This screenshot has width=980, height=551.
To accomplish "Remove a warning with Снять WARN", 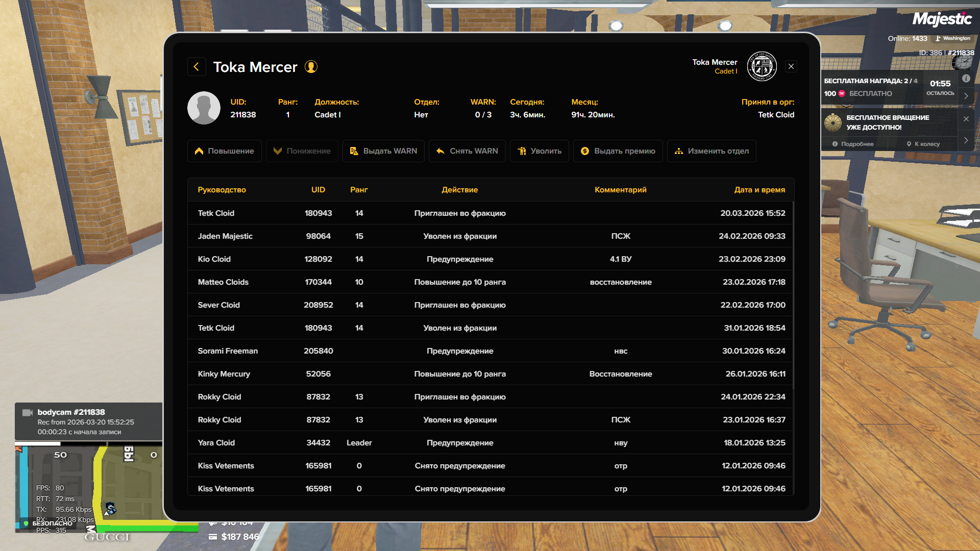I will pos(467,151).
